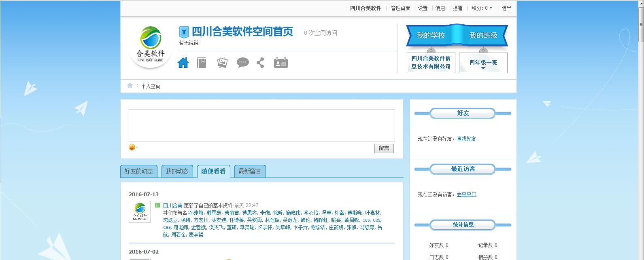
Task: Open participant 朱微's profile
Action: (x=265, y=213)
